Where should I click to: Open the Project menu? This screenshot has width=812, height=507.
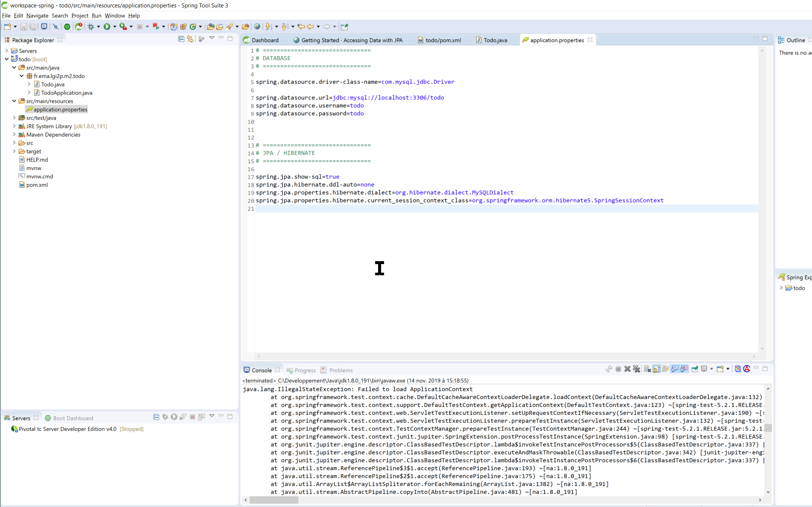point(80,16)
